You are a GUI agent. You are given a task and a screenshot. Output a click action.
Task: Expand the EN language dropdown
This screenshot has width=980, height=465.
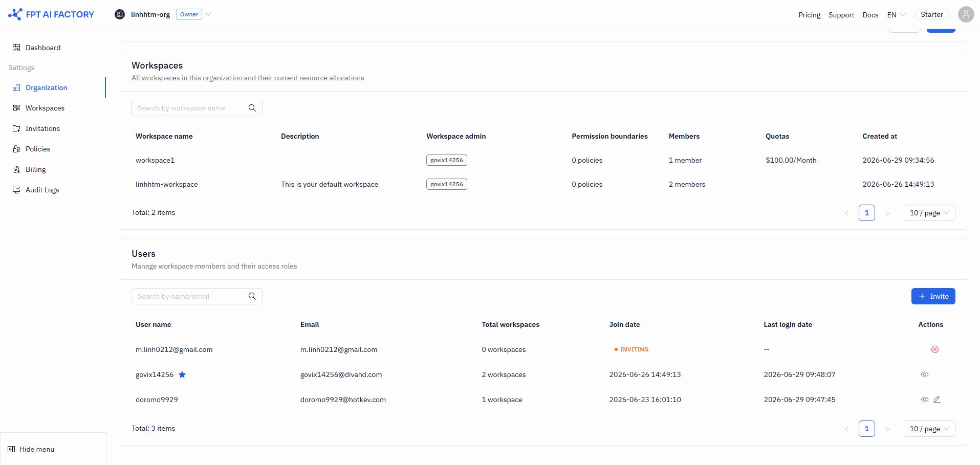896,15
